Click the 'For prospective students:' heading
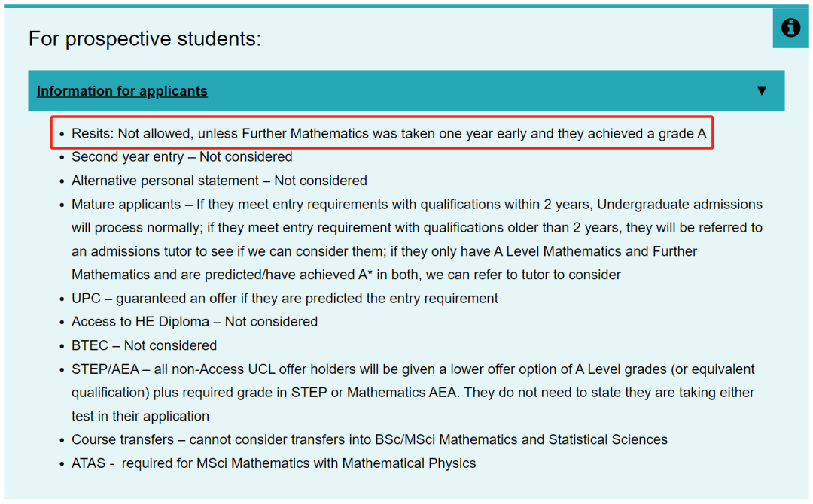The height and width of the screenshot is (504, 813). click(x=145, y=38)
